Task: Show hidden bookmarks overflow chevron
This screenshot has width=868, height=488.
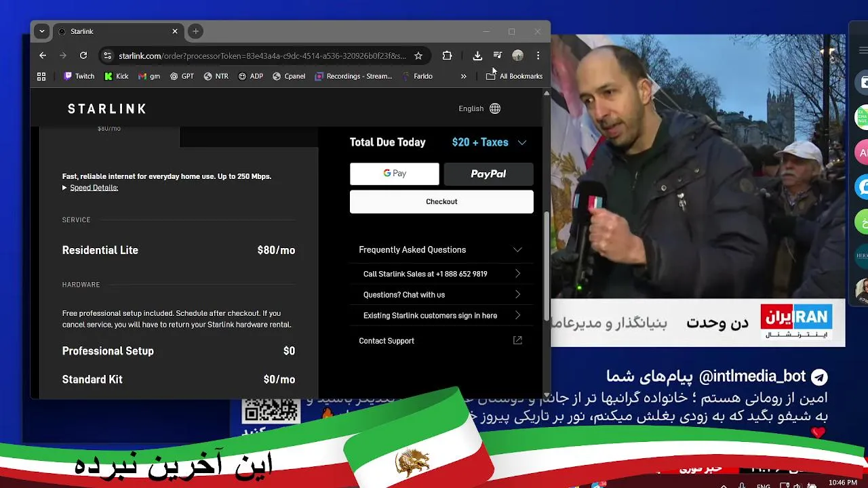Action: [x=463, y=77]
